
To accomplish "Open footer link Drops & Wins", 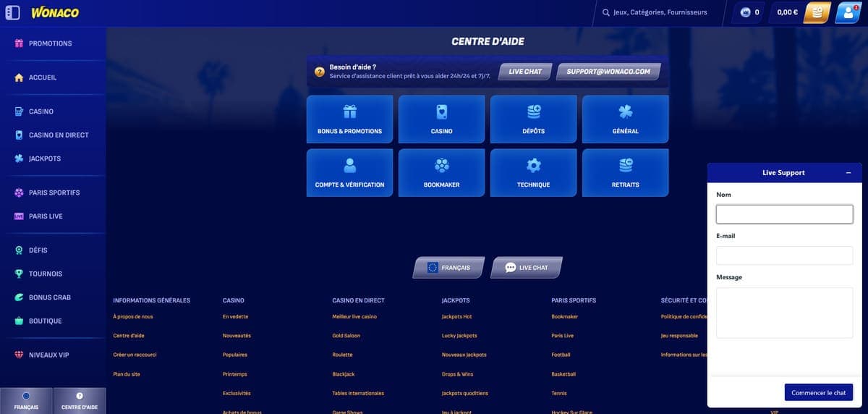I will [x=458, y=374].
